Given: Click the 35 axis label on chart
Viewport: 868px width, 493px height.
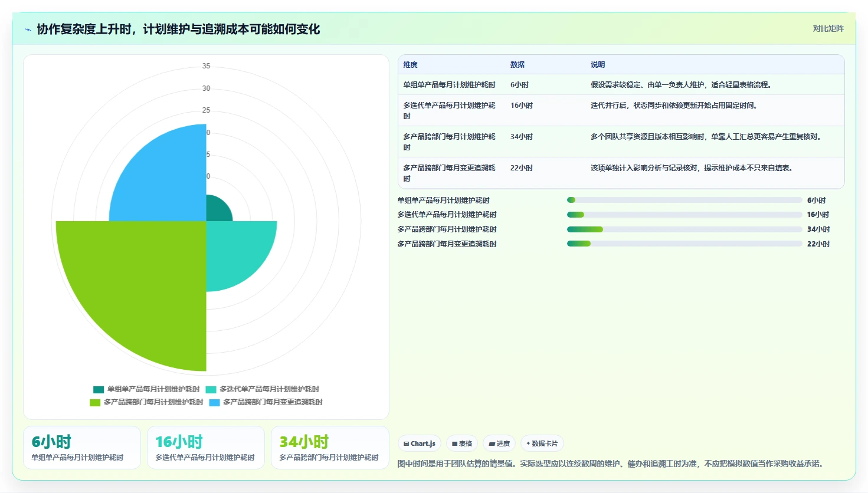Looking at the screenshot, I should tap(206, 66).
